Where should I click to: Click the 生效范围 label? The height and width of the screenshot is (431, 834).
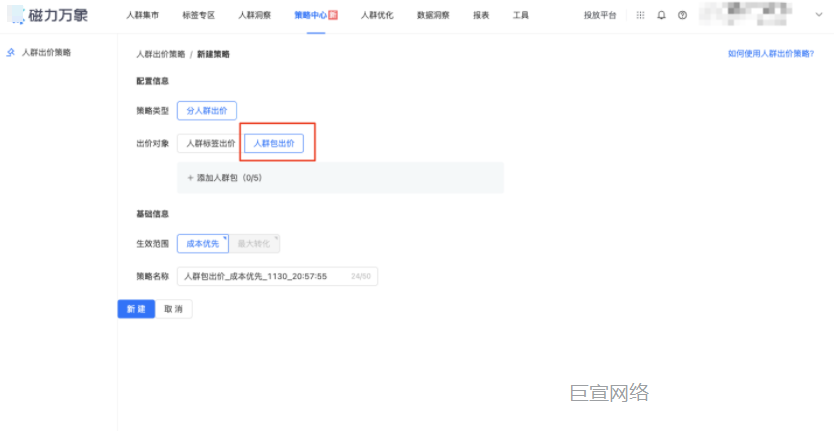coord(153,244)
